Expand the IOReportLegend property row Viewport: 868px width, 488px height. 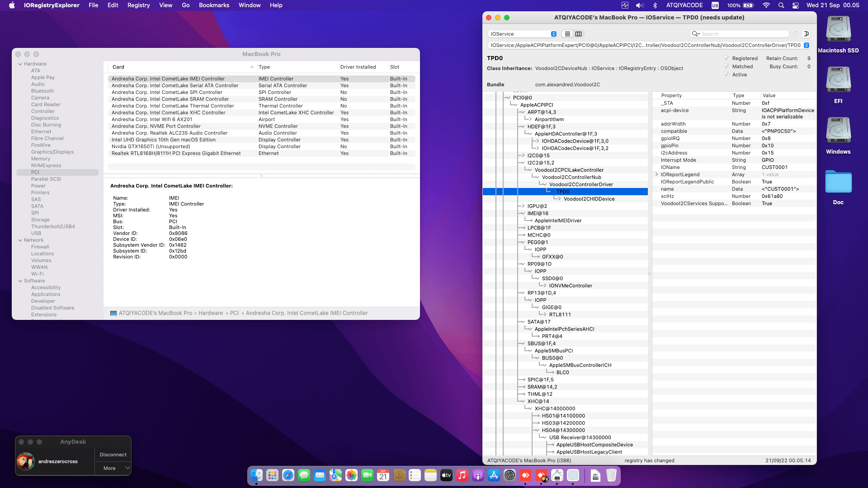click(x=656, y=174)
